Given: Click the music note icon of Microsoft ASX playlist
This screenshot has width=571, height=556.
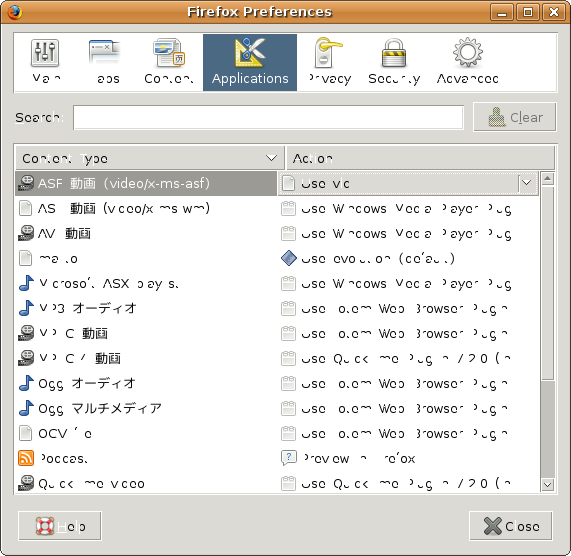Looking at the screenshot, I should 26,283.
